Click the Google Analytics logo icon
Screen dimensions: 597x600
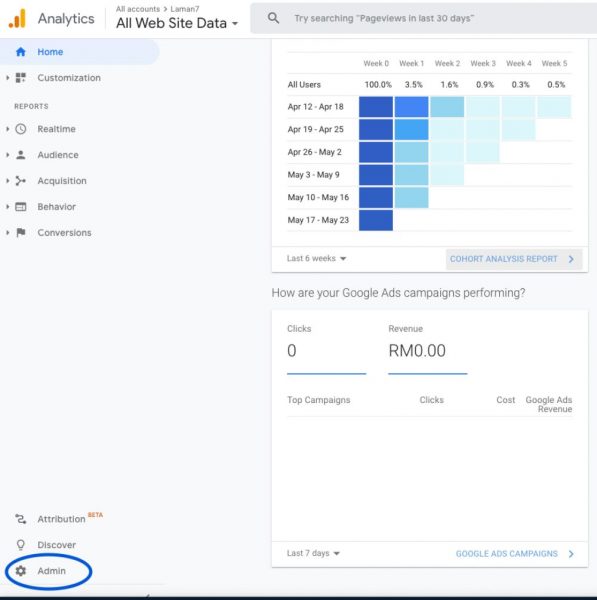[17, 18]
